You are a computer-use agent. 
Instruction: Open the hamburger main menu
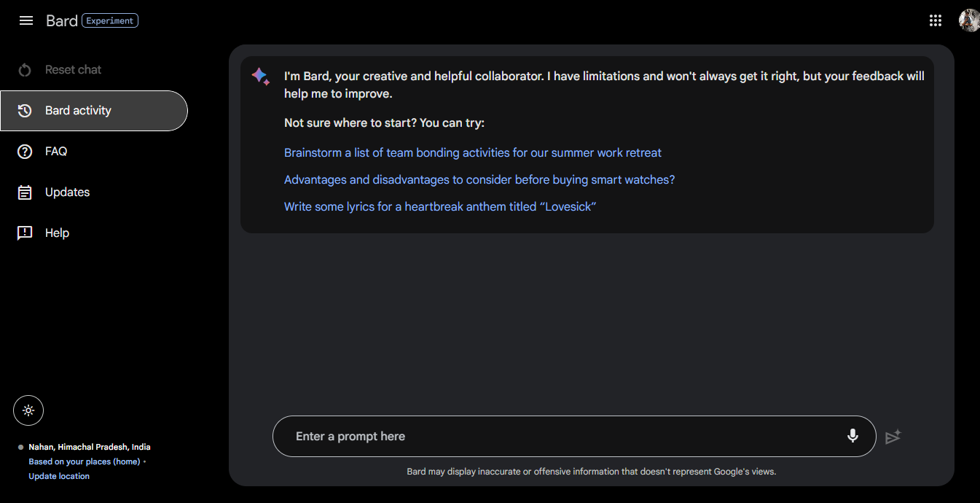pos(26,20)
